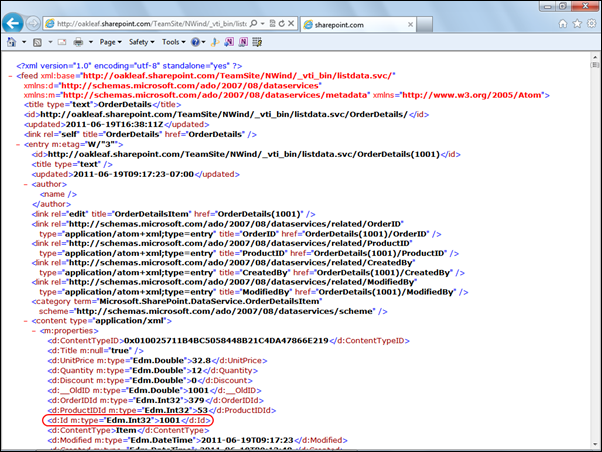The width and height of the screenshot is (602, 452).
Task: Open the feeds dropdown arrow
Action: (x=50, y=42)
